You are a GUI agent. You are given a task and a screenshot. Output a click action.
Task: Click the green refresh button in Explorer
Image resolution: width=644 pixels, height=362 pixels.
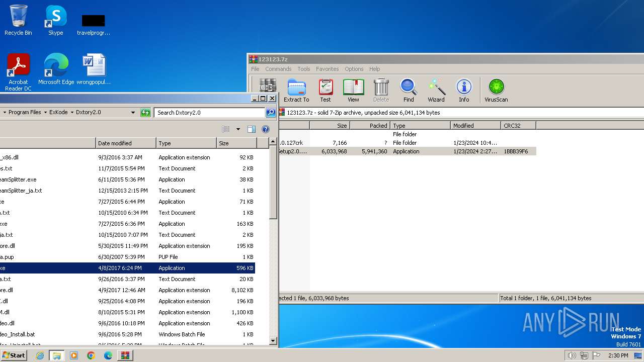145,113
